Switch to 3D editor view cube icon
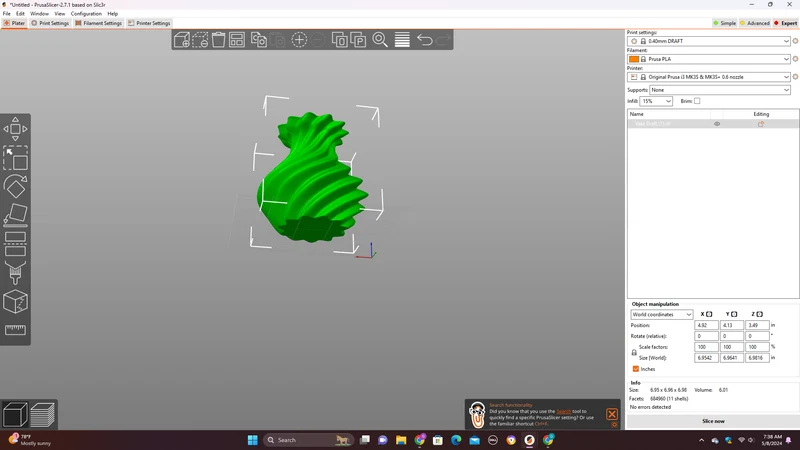 coord(15,414)
